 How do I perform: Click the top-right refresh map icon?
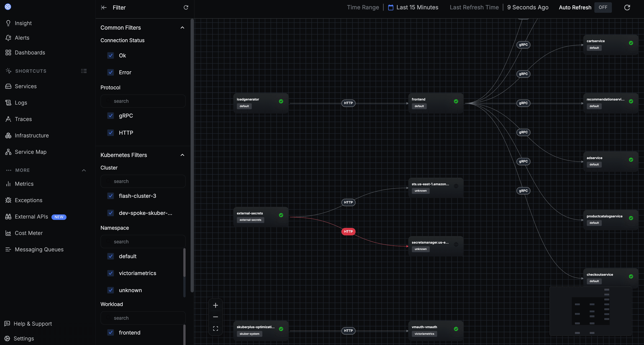coord(627,8)
